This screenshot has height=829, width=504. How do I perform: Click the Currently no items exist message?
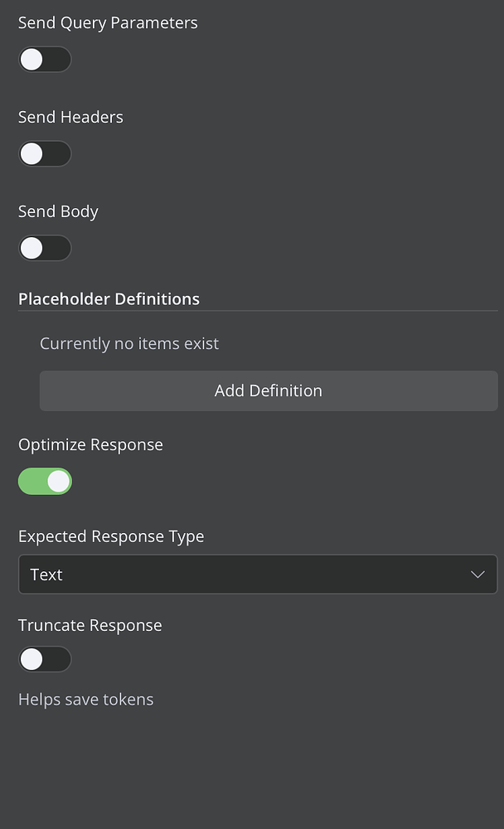pyautogui.click(x=129, y=343)
